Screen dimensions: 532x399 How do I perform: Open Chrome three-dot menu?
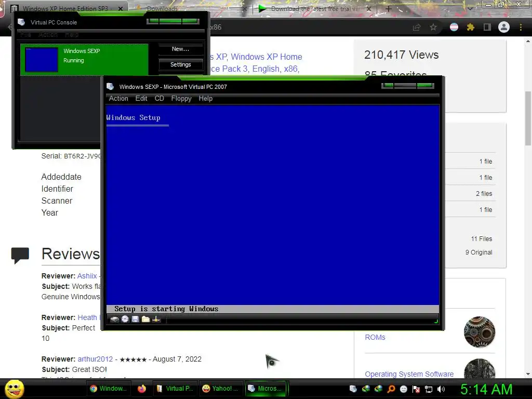point(521,27)
